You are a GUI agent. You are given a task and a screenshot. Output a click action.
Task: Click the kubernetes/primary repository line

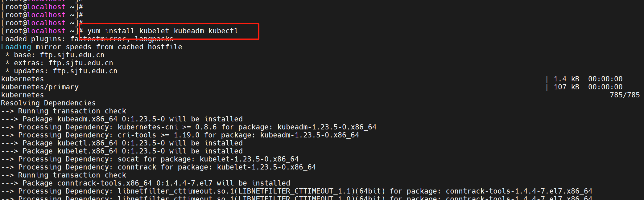40,87
